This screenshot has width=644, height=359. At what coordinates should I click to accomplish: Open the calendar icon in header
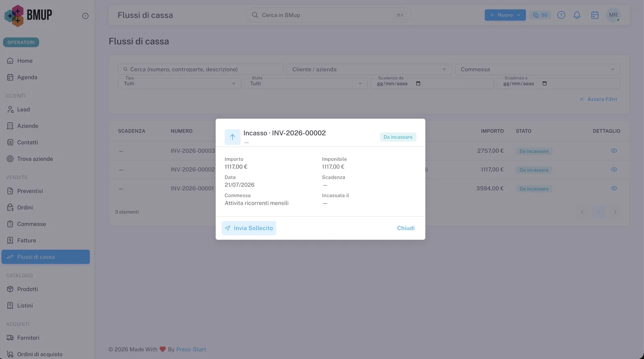click(595, 15)
